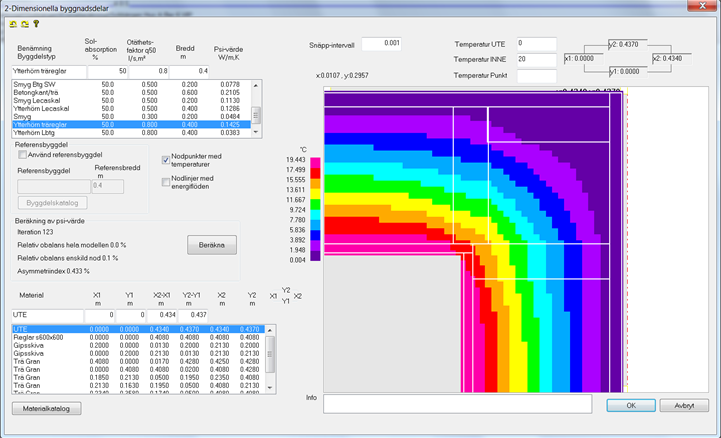Image resolution: width=721 pixels, height=438 pixels.
Task: Toggle Nodlinjer med energiflöden checkbox
Action: [x=166, y=182]
